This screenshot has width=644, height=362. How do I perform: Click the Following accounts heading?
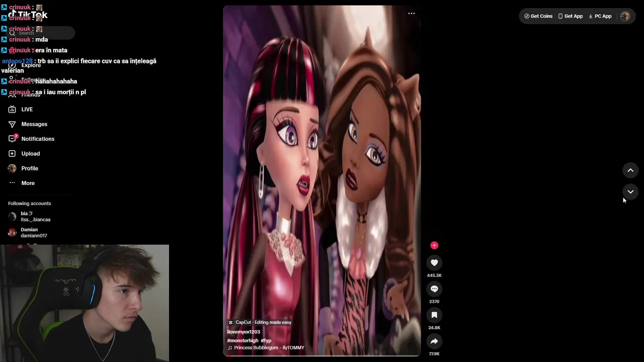tap(30, 204)
